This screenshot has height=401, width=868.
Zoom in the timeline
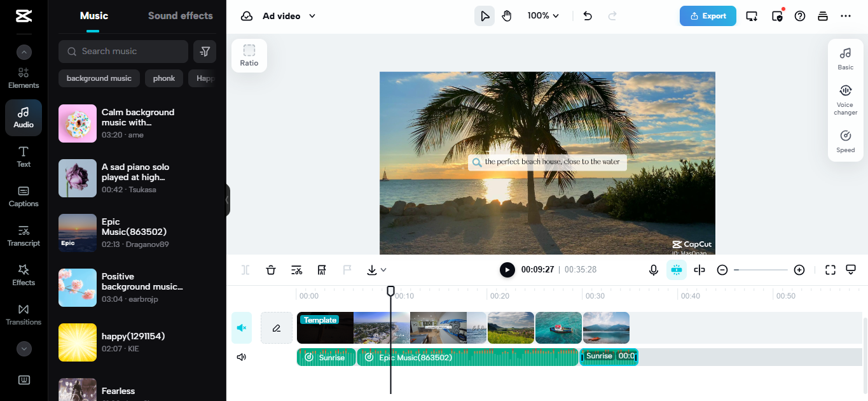pyautogui.click(x=799, y=270)
